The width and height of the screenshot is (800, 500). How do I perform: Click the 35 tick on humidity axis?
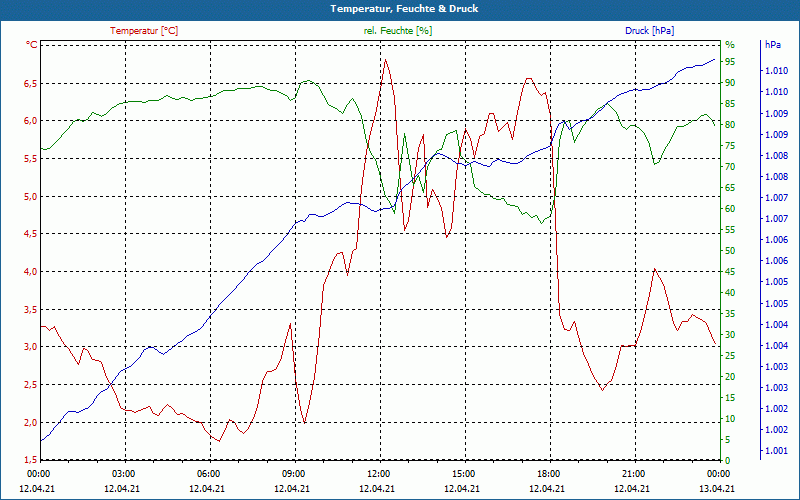(x=730, y=314)
